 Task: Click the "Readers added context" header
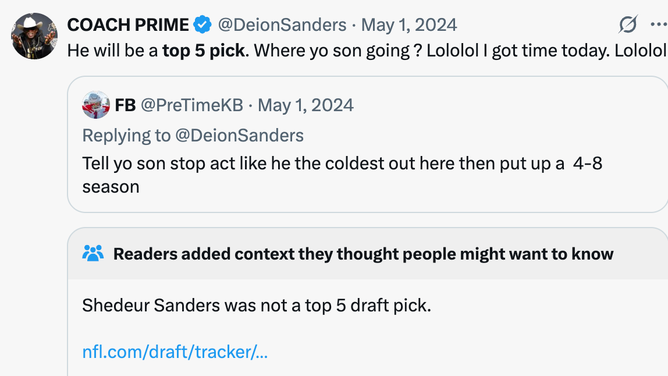(x=363, y=254)
